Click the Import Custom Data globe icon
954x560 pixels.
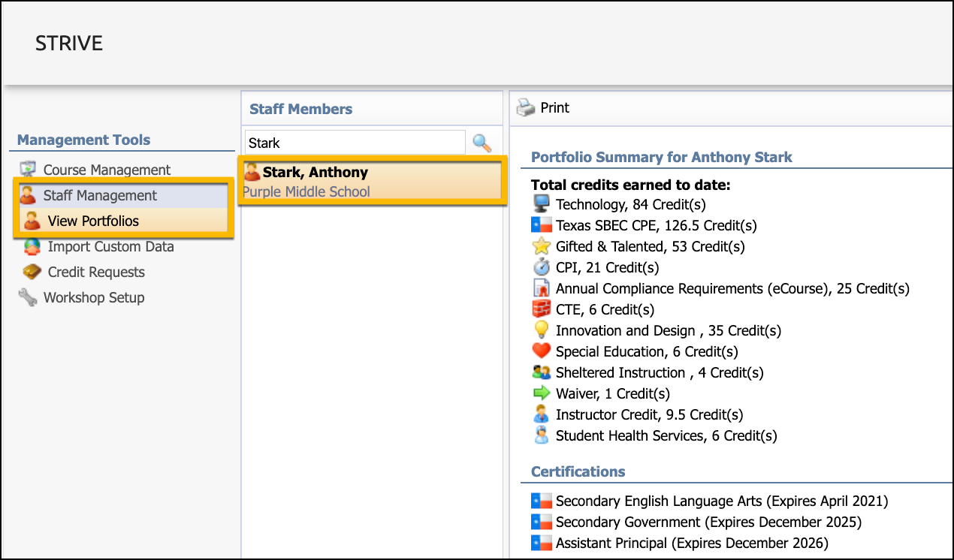click(x=32, y=246)
